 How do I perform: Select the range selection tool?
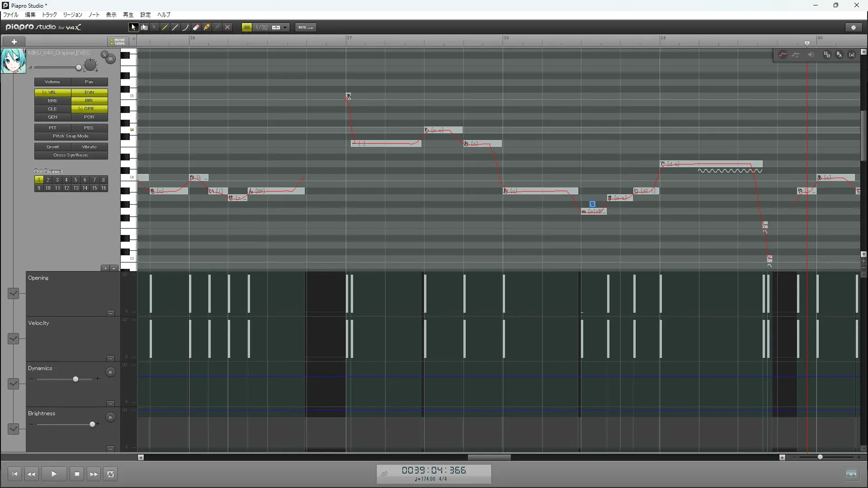[144, 28]
